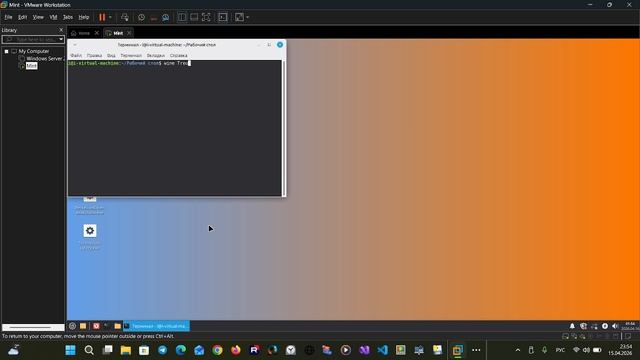Close the Home tab
Viewport: 640px width, 360px height.
tap(97, 33)
